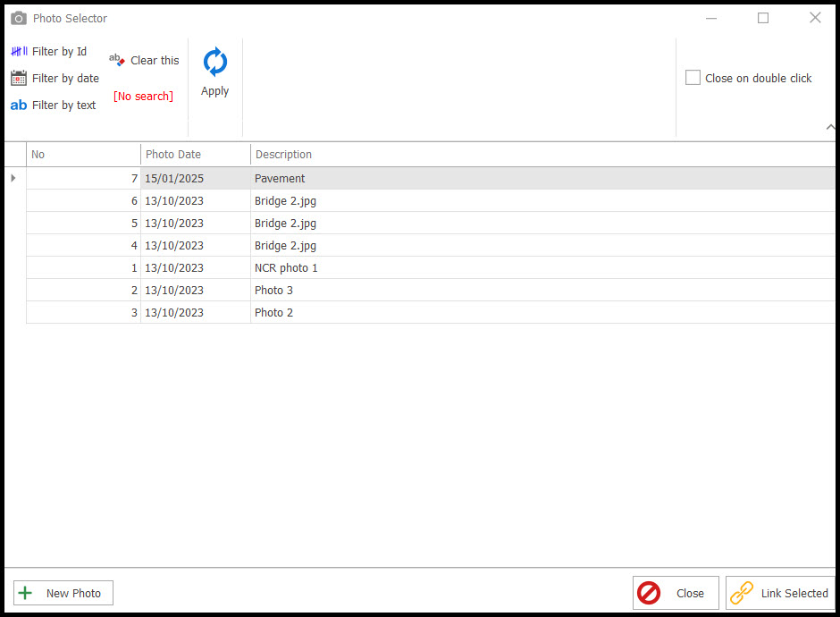Maximize the Photo Selector window
The height and width of the screenshot is (617, 840).
(x=763, y=18)
